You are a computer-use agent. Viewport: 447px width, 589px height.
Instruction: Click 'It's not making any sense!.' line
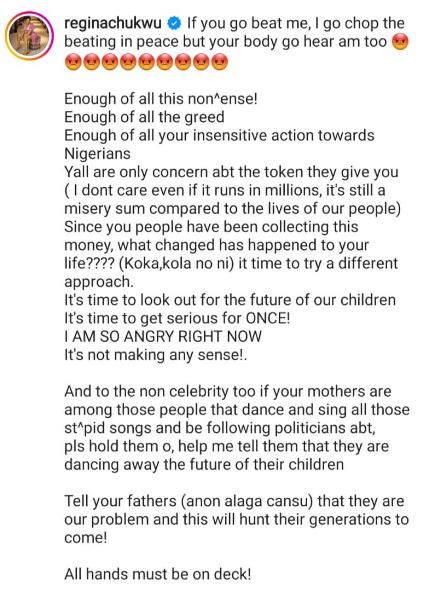coord(156,355)
